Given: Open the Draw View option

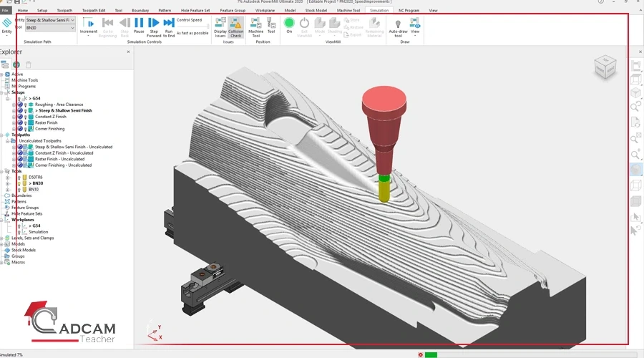Looking at the screenshot, I should coord(415,26).
